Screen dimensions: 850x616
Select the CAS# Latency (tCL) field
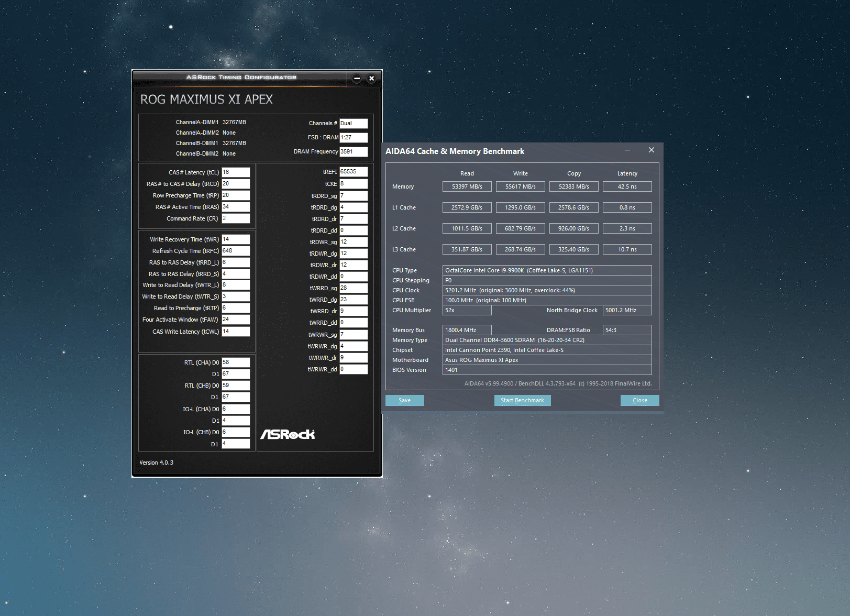(x=236, y=172)
